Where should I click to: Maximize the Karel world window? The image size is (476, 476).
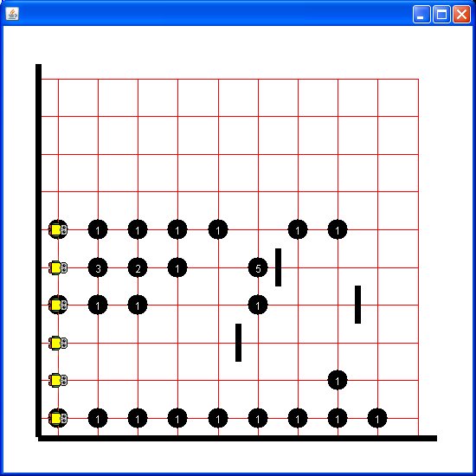(x=441, y=14)
